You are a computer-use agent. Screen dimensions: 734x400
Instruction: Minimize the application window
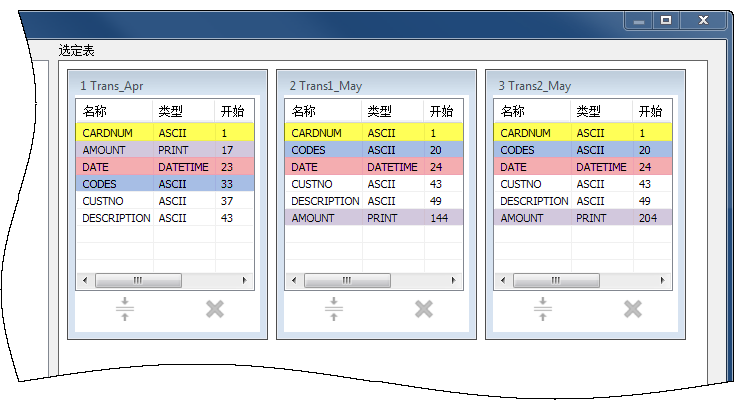tap(638, 19)
